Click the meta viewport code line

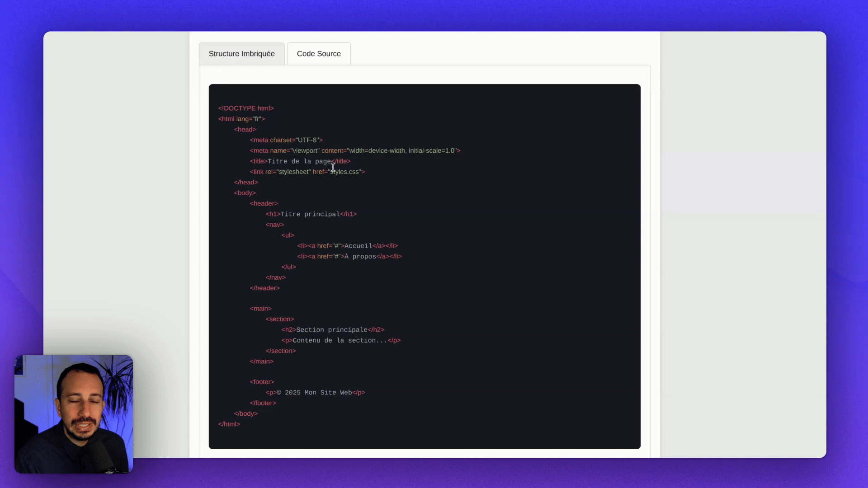[355, 150]
